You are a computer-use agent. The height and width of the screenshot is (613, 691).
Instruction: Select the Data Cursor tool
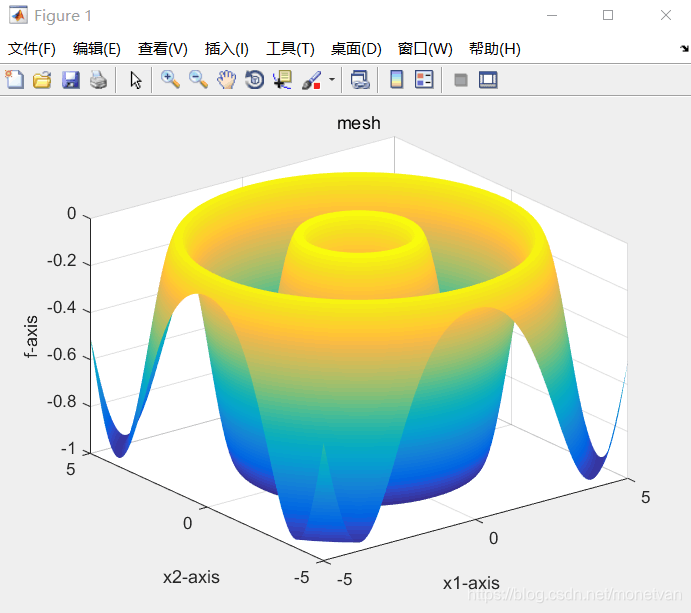[x=282, y=80]
